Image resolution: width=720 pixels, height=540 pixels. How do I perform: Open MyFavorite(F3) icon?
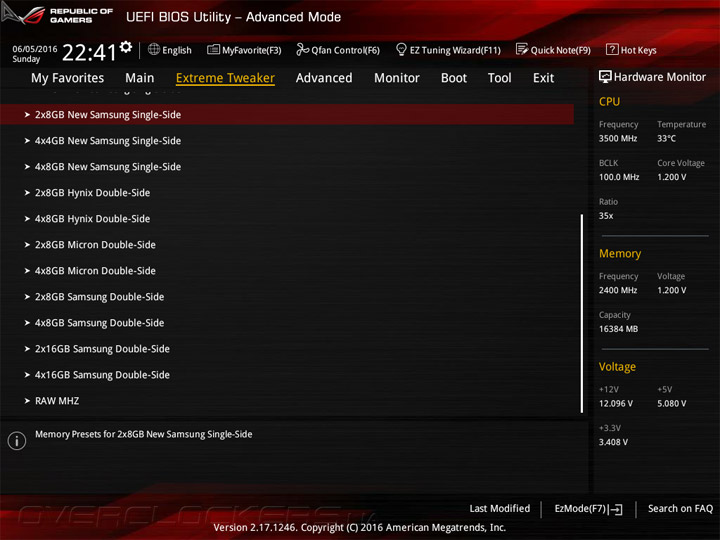click(x=213, y=49)
